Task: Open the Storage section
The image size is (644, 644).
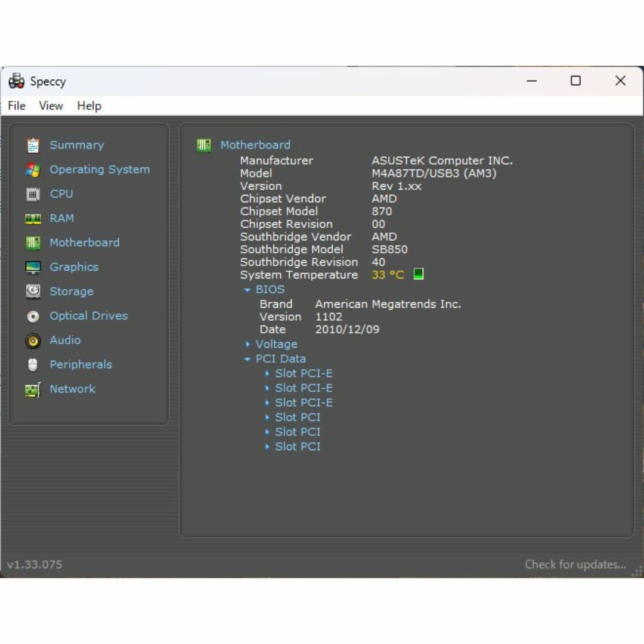Action: tap(72, 291)
